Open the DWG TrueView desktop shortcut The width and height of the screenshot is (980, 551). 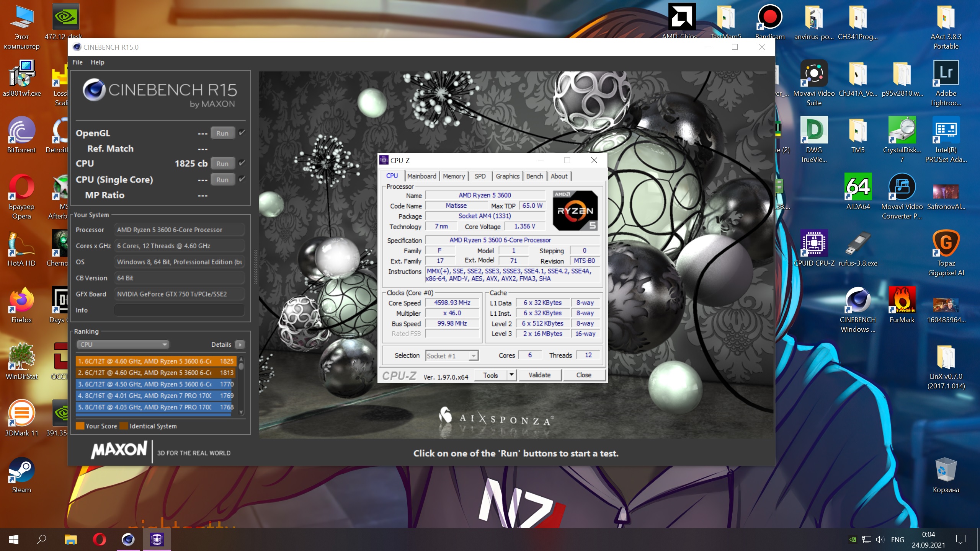[x=814, y=139]
